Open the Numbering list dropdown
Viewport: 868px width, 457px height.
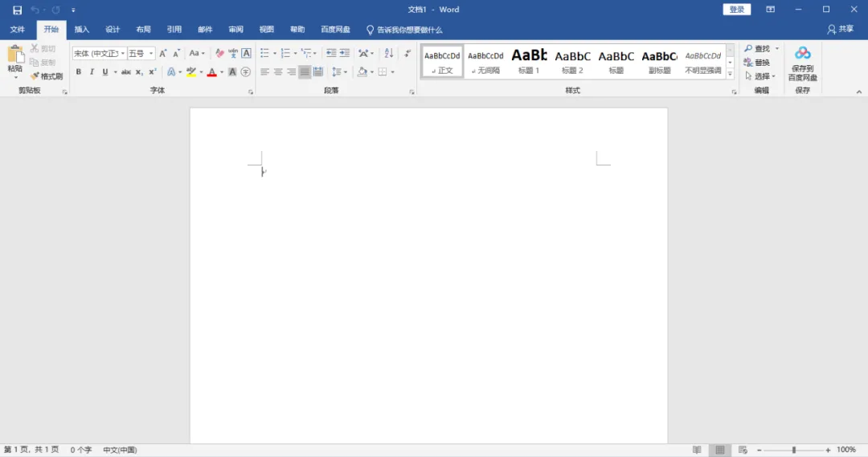click(295, 54)
